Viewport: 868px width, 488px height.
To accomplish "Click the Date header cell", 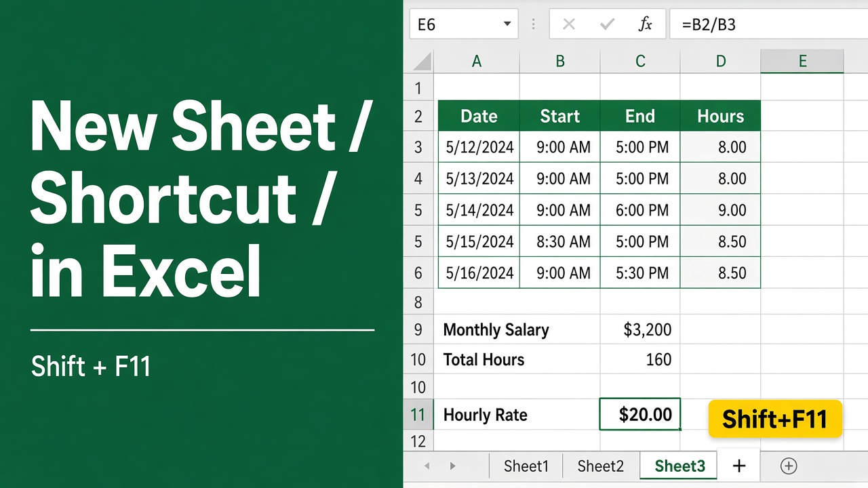I will click(x=479, y=116).
